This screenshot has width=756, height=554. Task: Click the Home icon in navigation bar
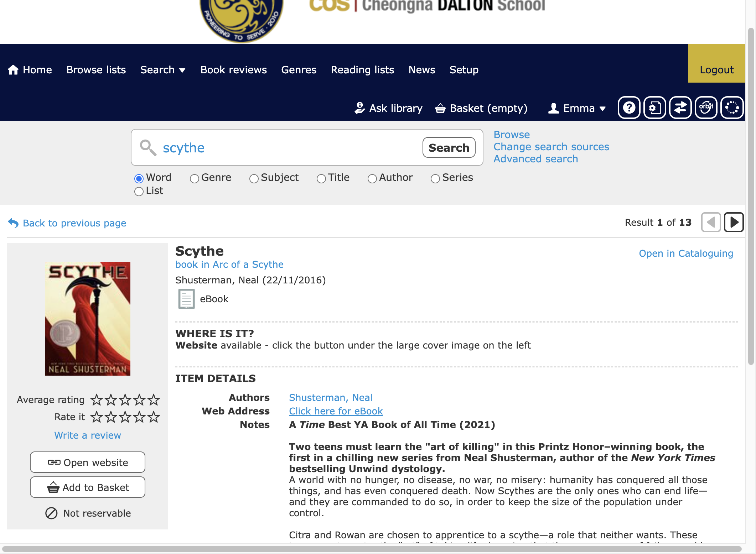(x=13, y=70)
